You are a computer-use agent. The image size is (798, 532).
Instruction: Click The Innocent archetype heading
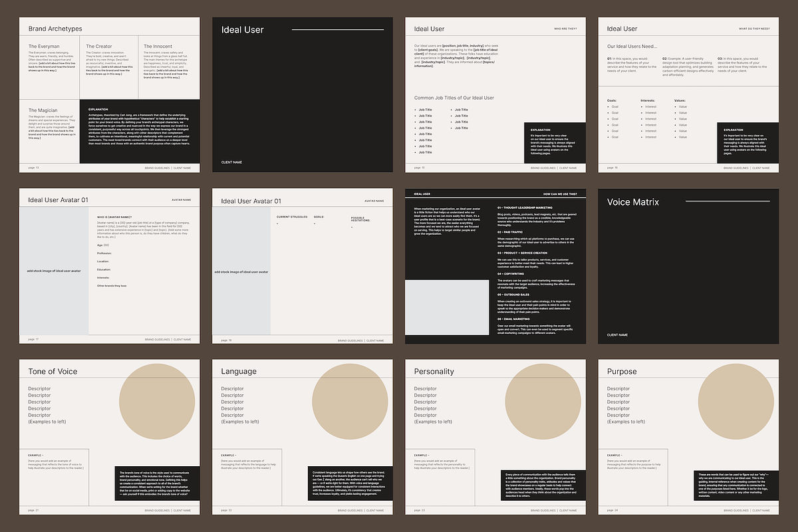(x=158, y=47)
